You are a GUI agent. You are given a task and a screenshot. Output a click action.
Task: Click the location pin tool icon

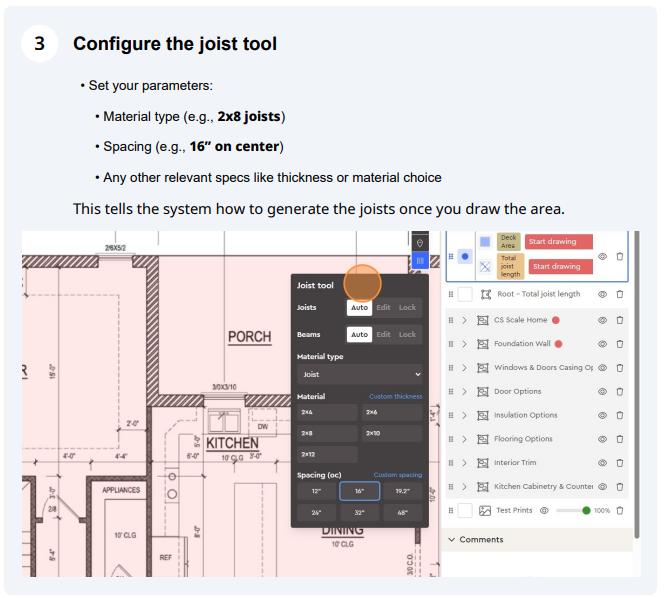coord(420,243)
